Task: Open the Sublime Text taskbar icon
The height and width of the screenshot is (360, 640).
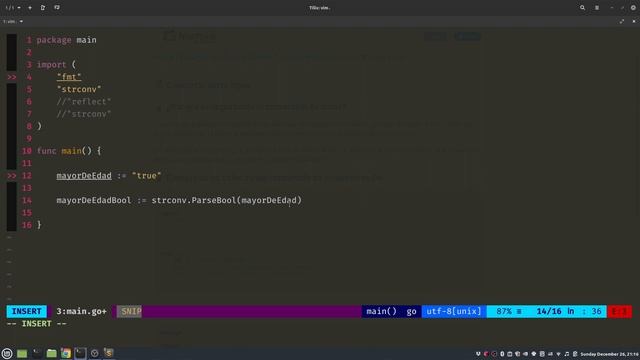Action: (109, 353)
